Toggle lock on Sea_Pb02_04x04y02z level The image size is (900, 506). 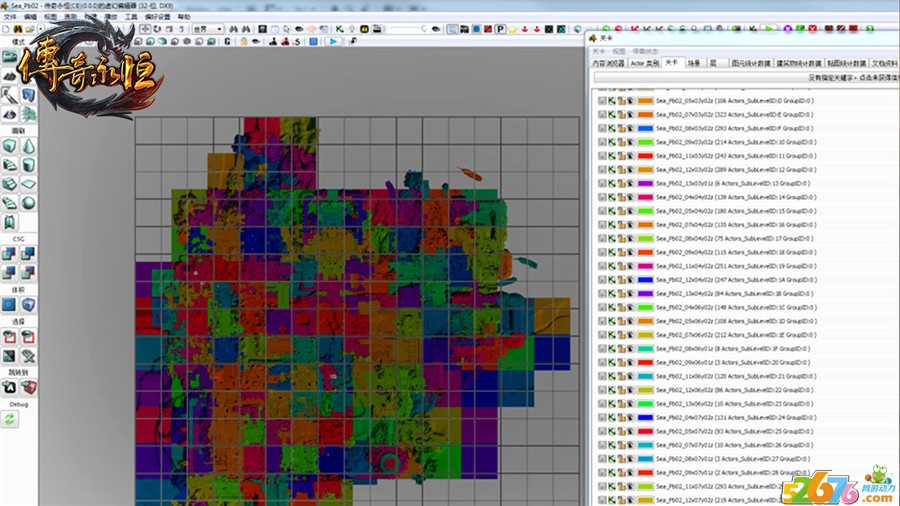(621, 197)
